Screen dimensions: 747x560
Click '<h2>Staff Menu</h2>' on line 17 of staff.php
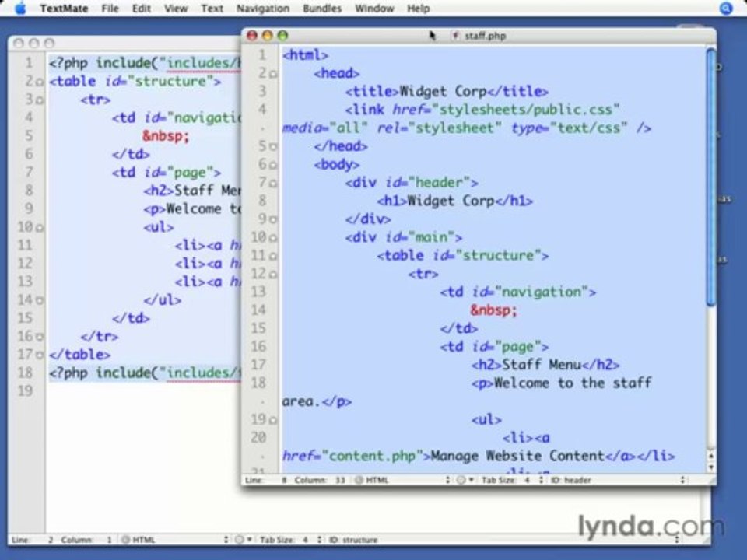(545, 365)
